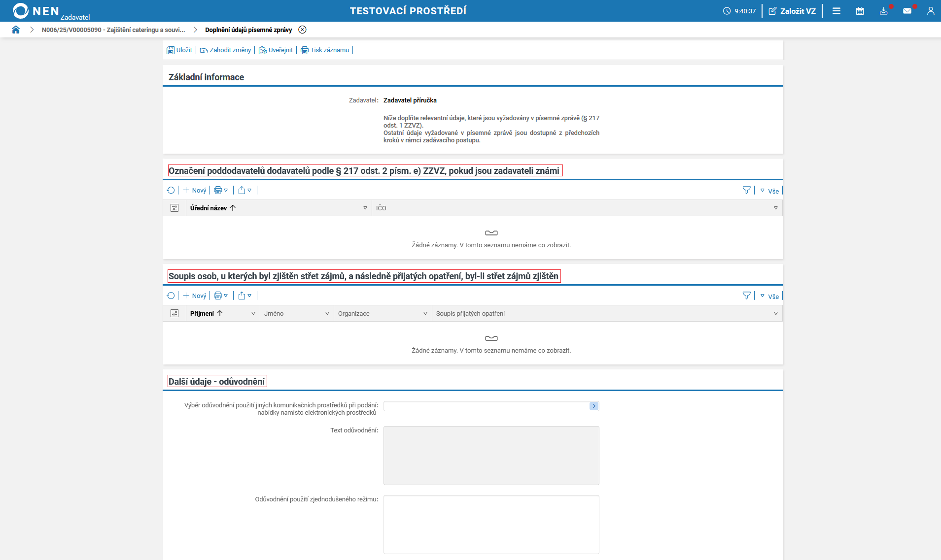The height and width of the screenshot is (560, 941).
Task: Open print dropdown in střet zájmů list
Action: click(x=221, y=296)
